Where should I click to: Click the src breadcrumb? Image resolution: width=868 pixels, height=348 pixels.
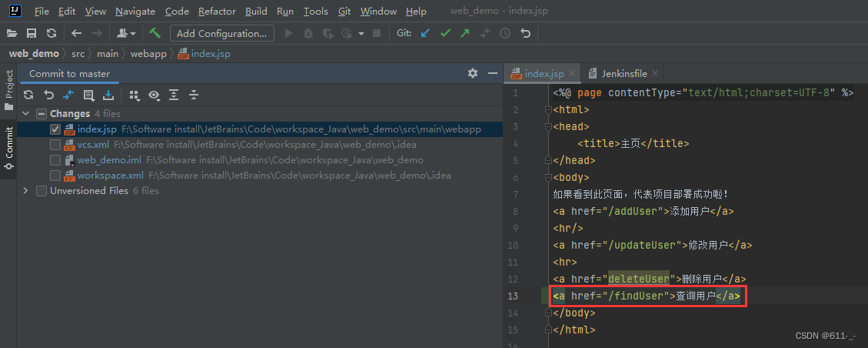[x=78, y=54]
